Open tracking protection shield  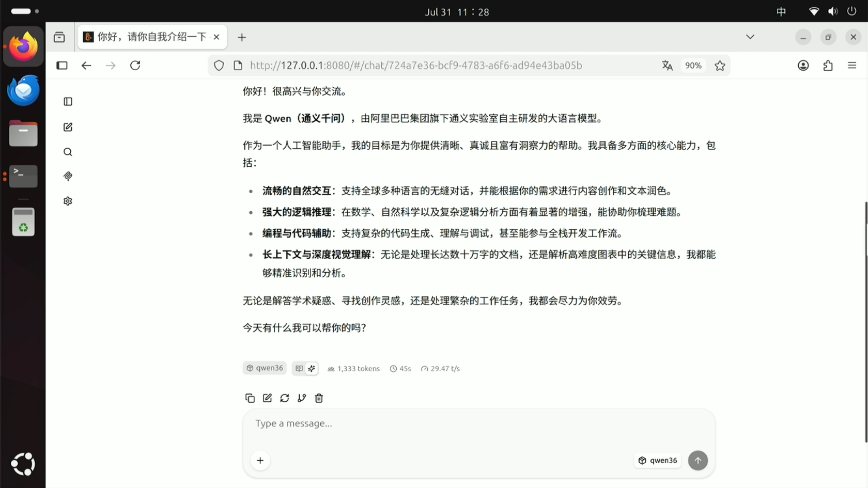(x=219, y=66)
